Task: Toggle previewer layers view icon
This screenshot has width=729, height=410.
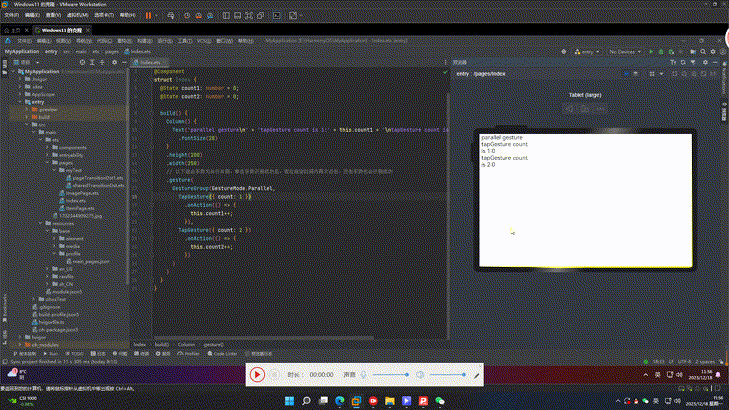Action: coord(636,73)
